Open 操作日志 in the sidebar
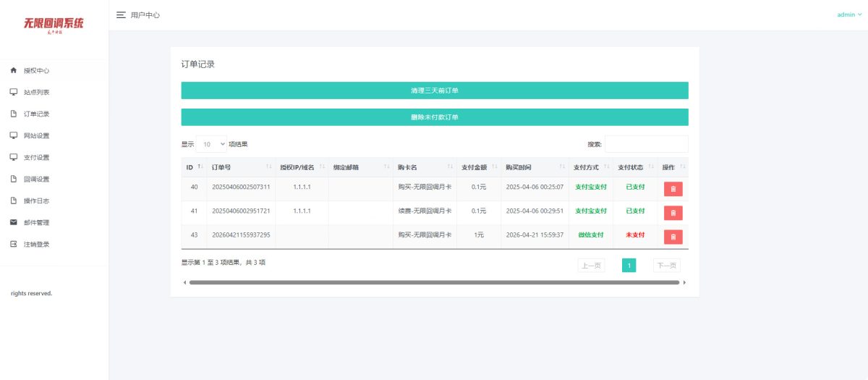The width and height of the screenshot is (868, 380). tap(36, 200)
